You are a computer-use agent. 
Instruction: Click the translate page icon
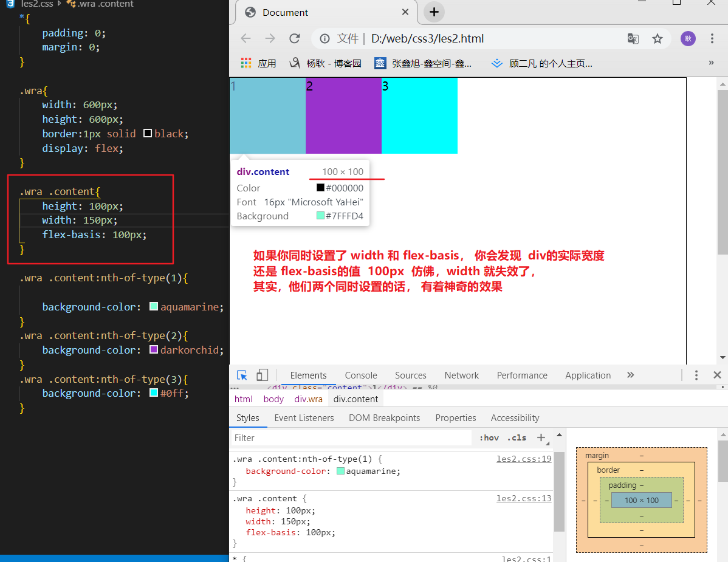633,39
